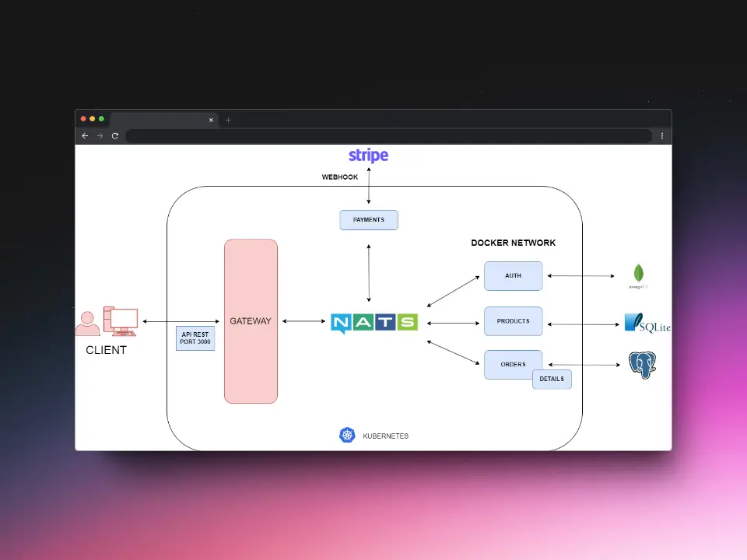
Task: Focus the browser address bar
Action: [388, 135]
